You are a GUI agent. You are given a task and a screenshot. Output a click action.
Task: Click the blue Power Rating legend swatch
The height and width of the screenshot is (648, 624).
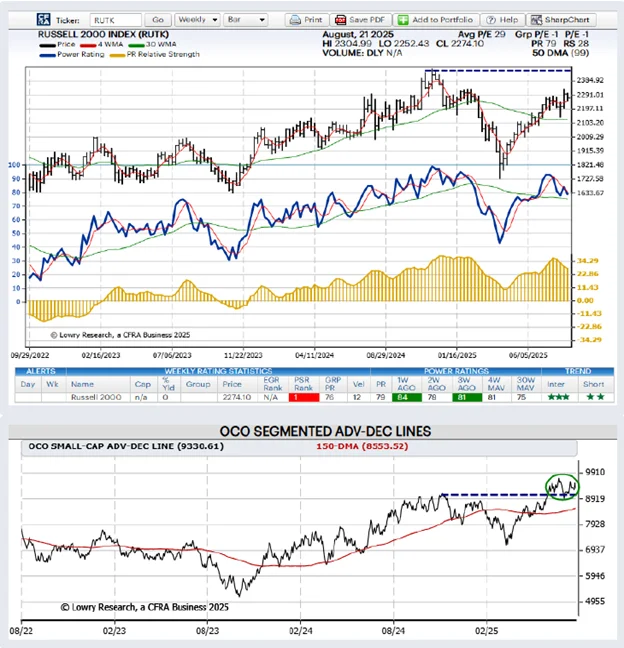47,55
